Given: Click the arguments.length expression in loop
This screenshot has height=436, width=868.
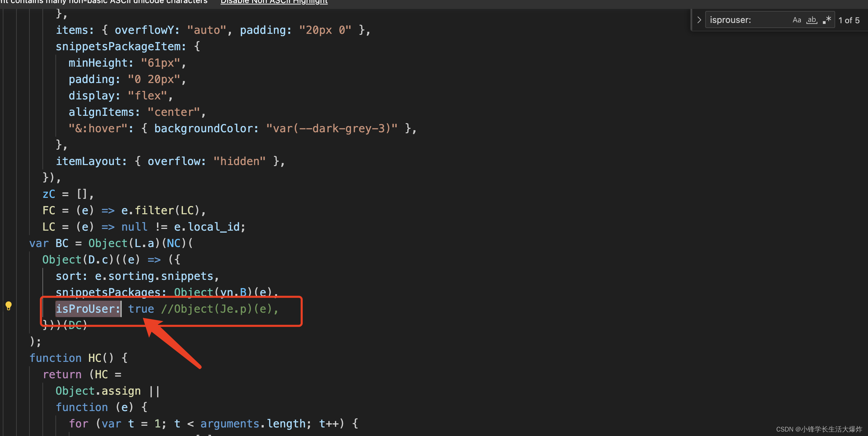Looking at the screenshot, I should point(252,424).
